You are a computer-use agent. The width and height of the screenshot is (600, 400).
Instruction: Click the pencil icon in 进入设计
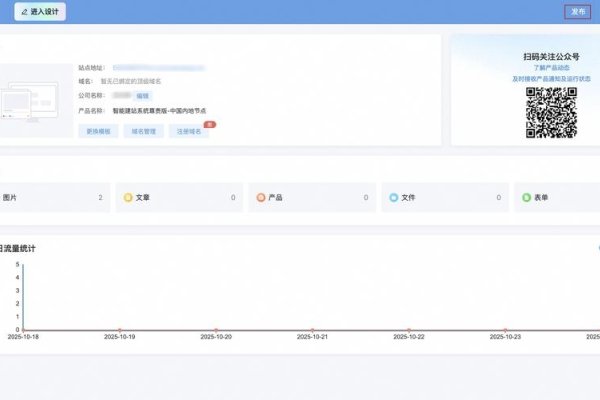coord(24,12)
